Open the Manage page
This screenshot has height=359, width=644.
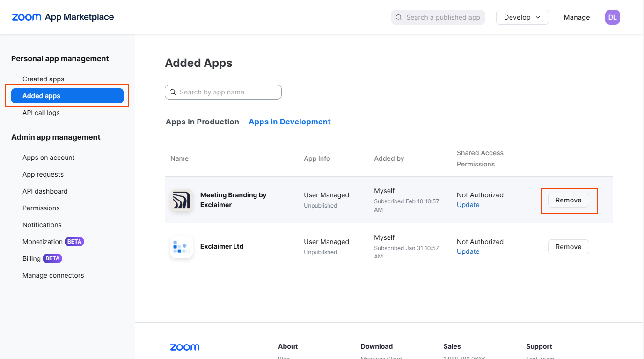point(577,17)
